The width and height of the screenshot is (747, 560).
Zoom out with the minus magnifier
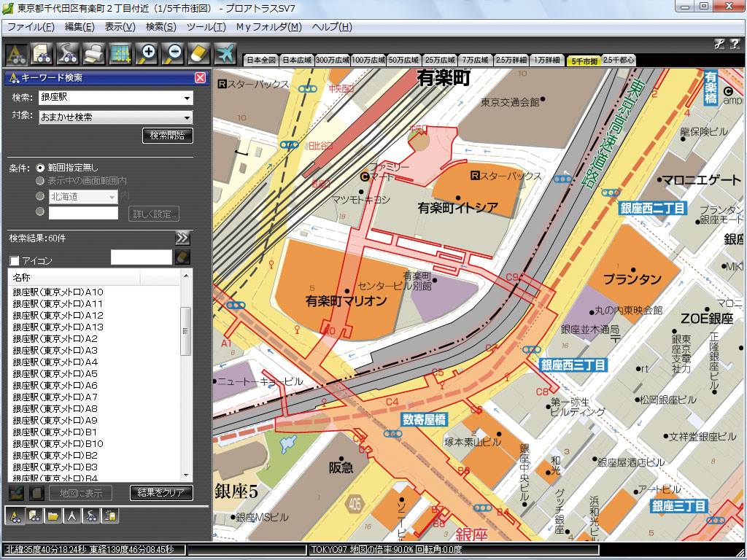[x=172, y=53]
